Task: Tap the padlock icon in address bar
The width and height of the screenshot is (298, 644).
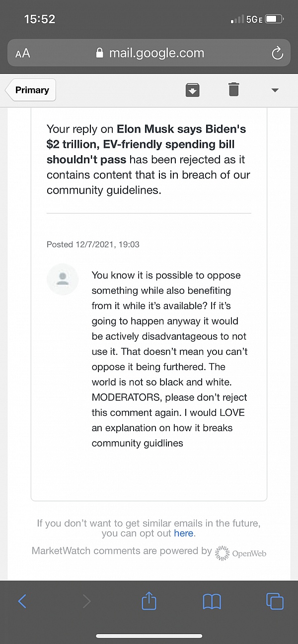Action: (99, 53)
